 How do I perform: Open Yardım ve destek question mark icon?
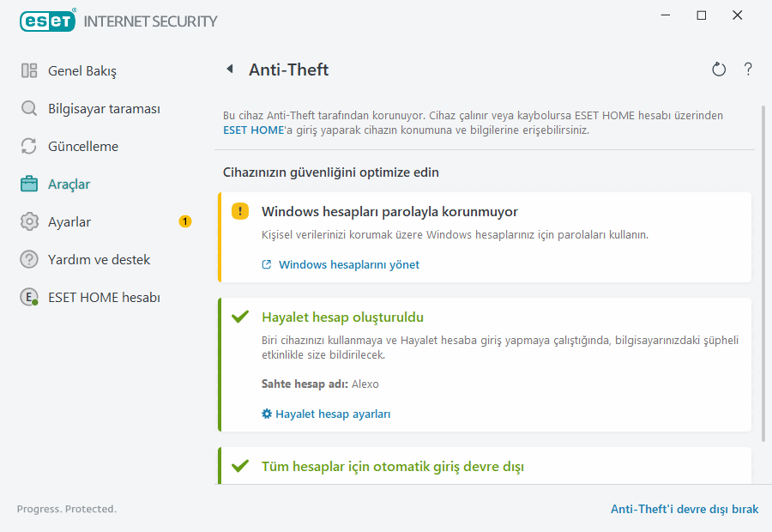tap(27, 259)
